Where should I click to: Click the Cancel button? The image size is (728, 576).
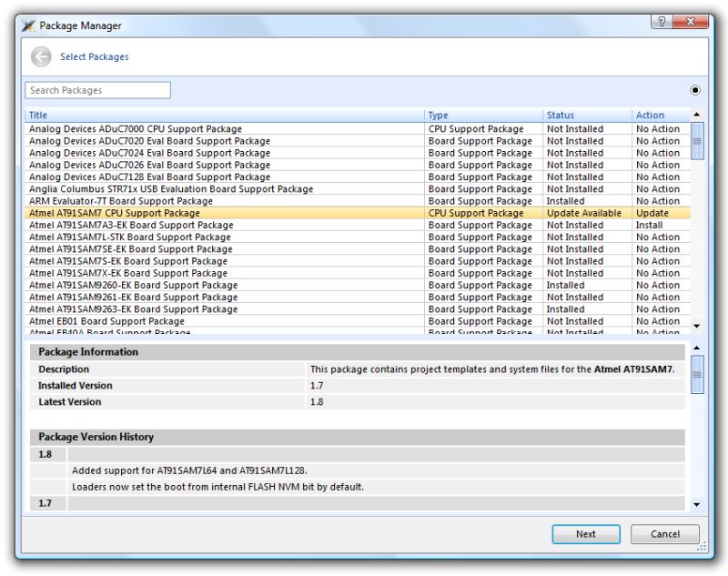[x=664, y=534]
